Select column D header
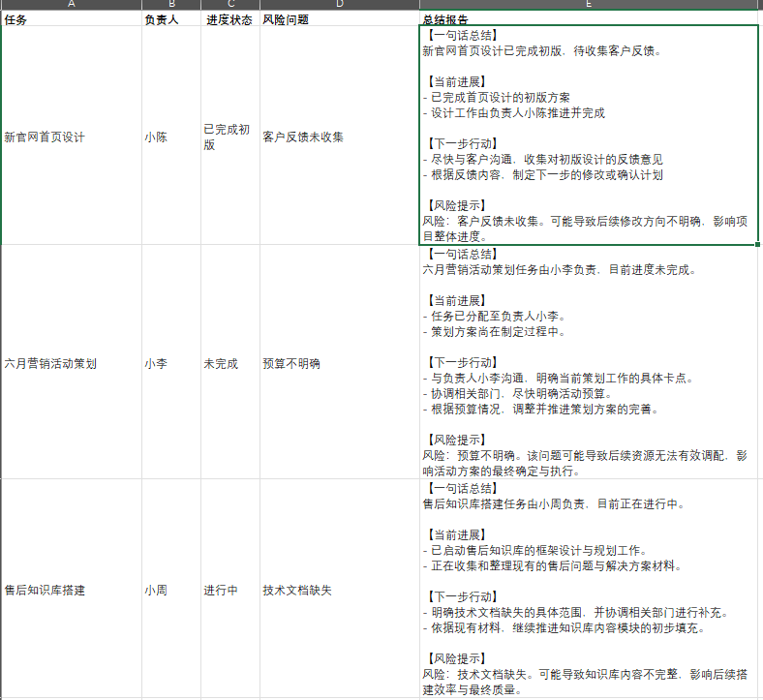 coord(340,5)
